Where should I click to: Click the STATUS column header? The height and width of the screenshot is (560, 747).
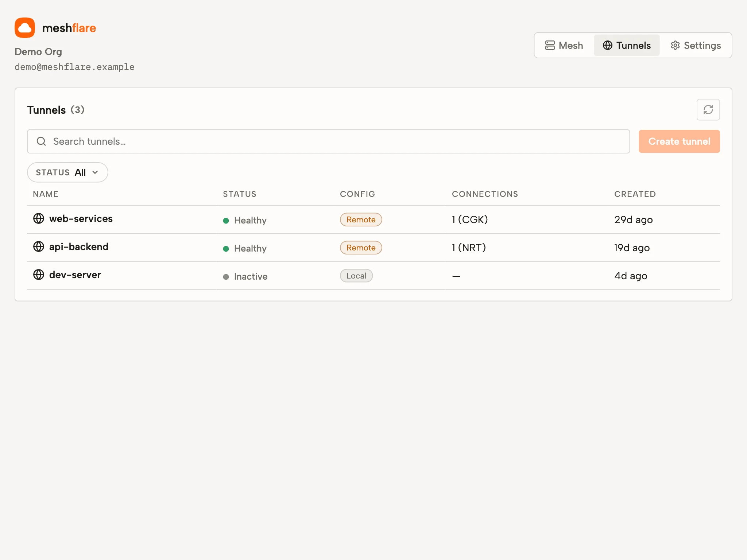coord(240,194)
